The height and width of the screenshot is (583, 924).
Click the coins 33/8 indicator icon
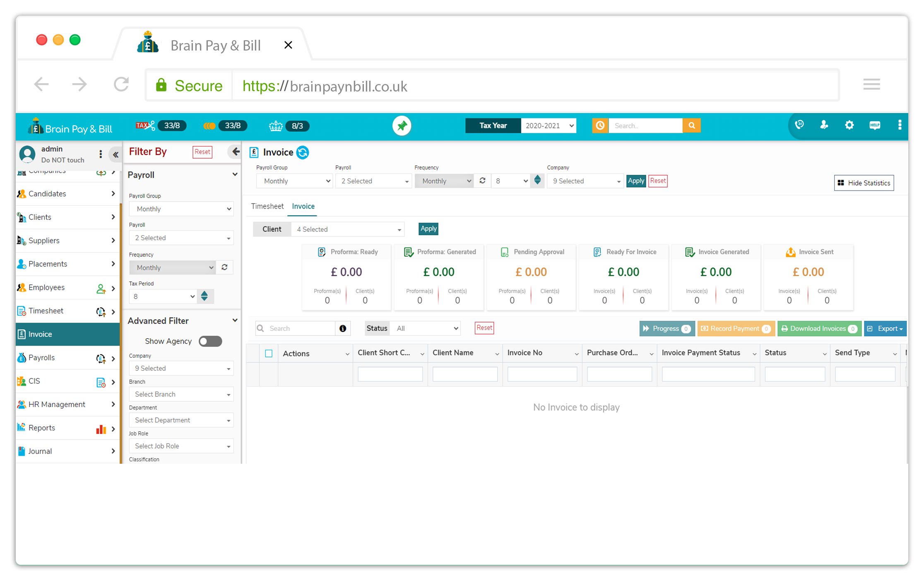pyautogui.click(x=209, y=126)
